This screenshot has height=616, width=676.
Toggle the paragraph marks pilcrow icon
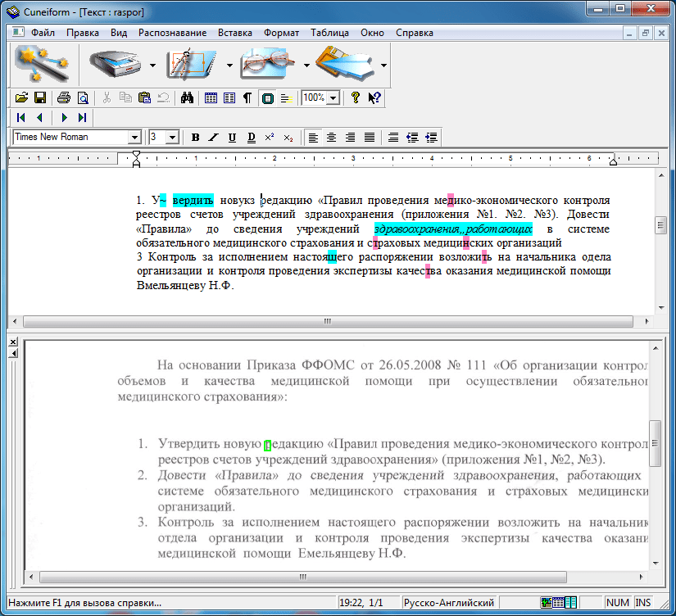click(247, 98)
